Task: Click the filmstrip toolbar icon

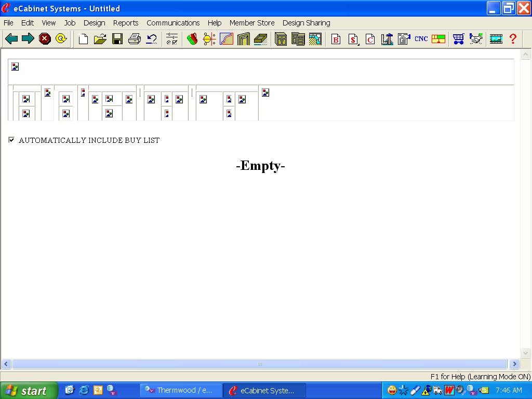Action: pos(496,39)
